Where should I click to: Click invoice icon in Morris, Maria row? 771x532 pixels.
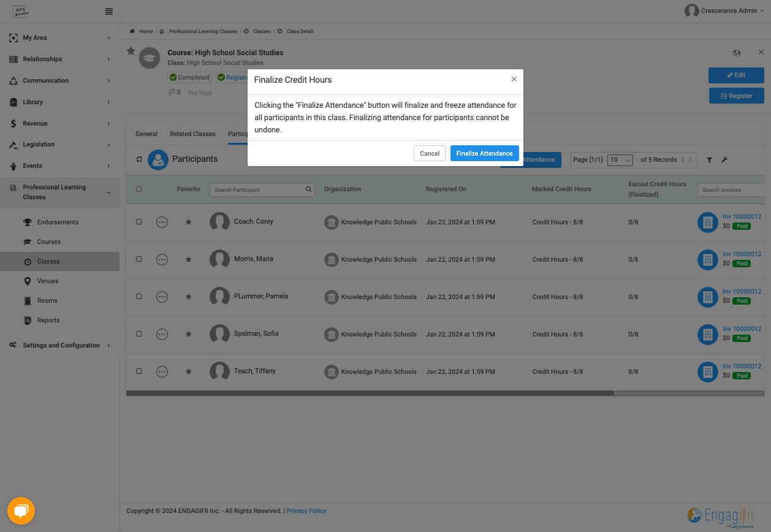[x=708, y=260]
